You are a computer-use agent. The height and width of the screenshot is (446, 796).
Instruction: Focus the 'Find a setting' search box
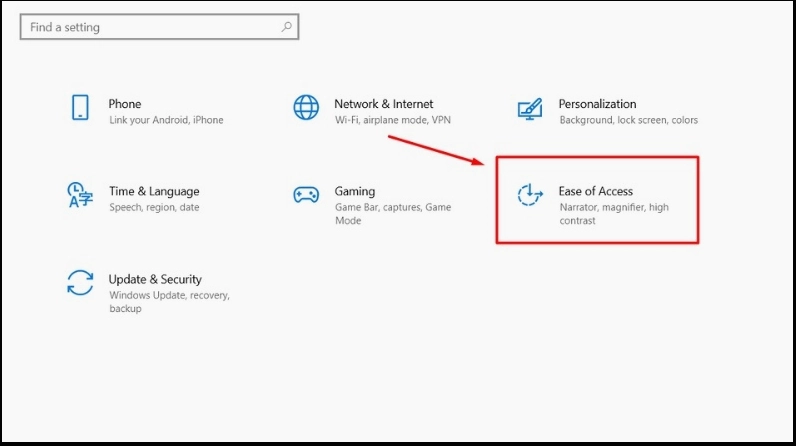[x=150, y=27]
